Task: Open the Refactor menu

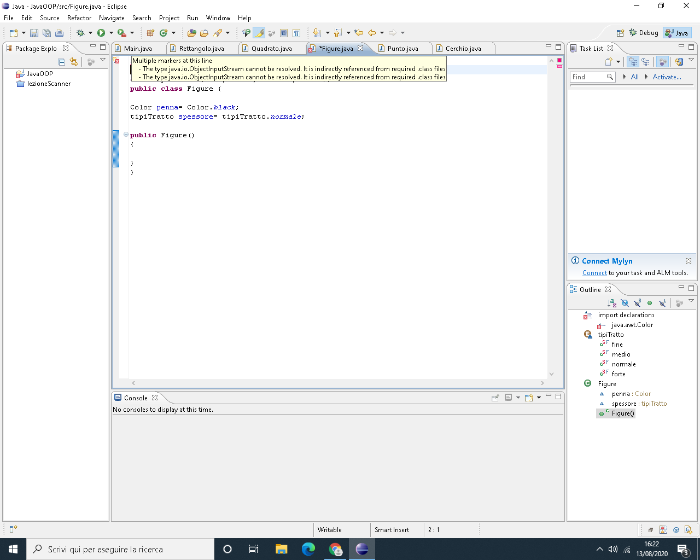Action: click(x=79, y=18)
